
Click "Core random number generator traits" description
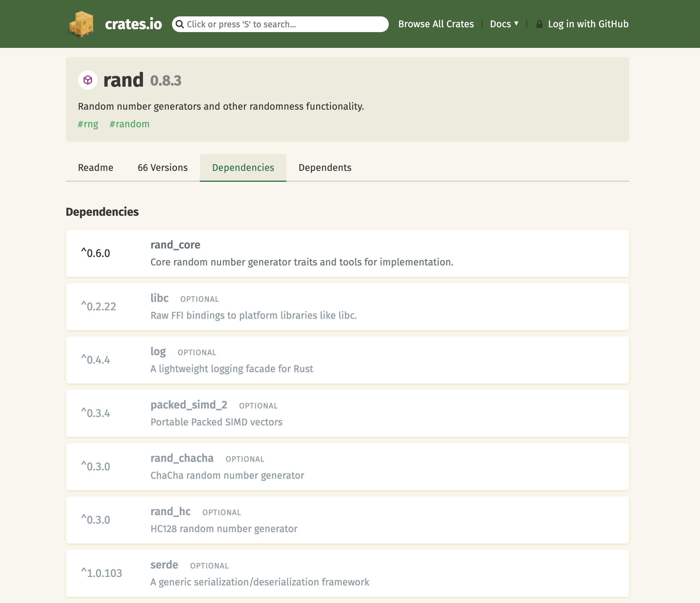(x=302, y=262)
